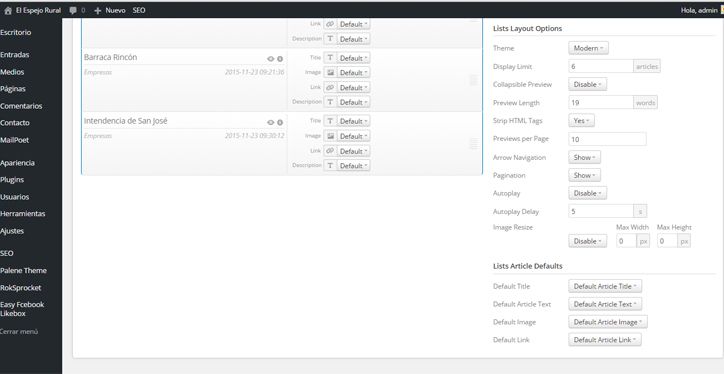Image resolution: width=724 pixels, height=374 pixels.
Task: Open Autoplay Disable dropdown
Action: [x=587, y=193]
